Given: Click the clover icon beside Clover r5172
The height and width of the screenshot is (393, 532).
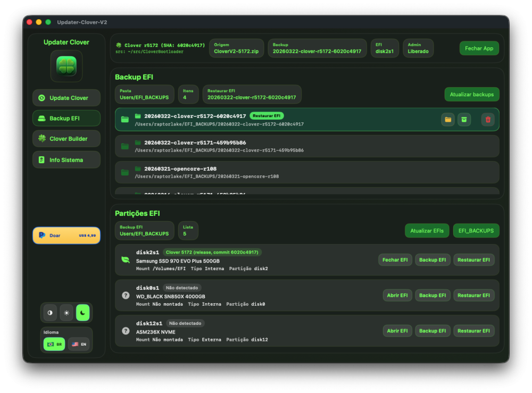Looking at the screenshot, I should coord(119,45).
